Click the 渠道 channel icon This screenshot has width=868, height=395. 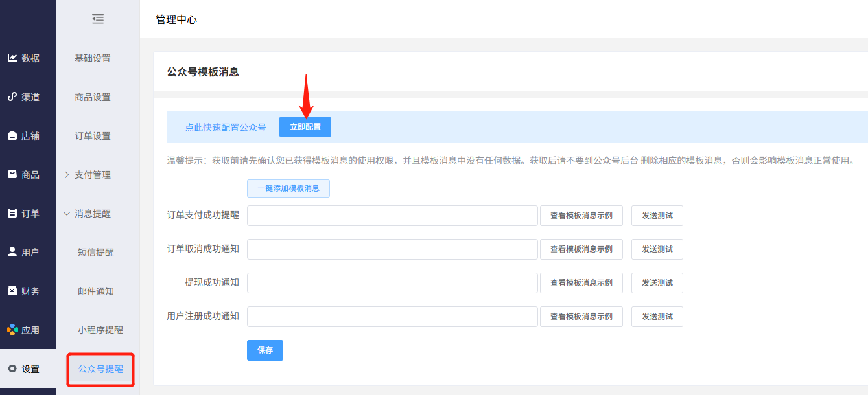[12, 96]
